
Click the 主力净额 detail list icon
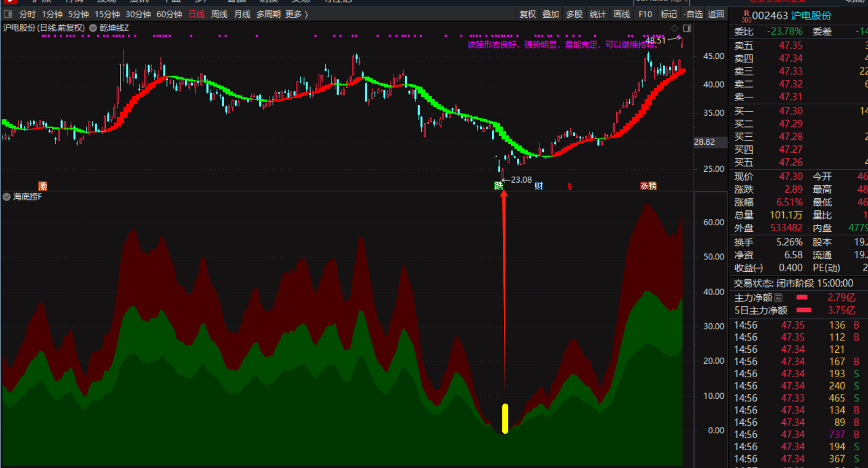coord(778,297)
